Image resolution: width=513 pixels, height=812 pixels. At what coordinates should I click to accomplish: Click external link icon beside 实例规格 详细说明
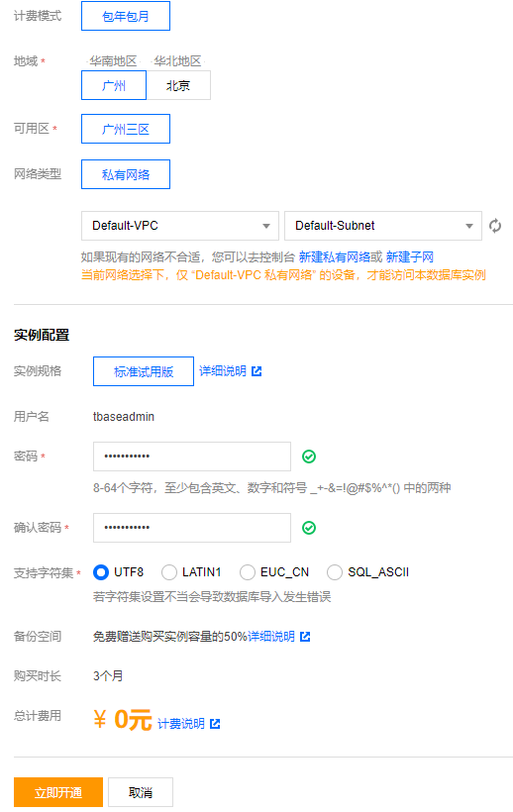pos(256,371)
